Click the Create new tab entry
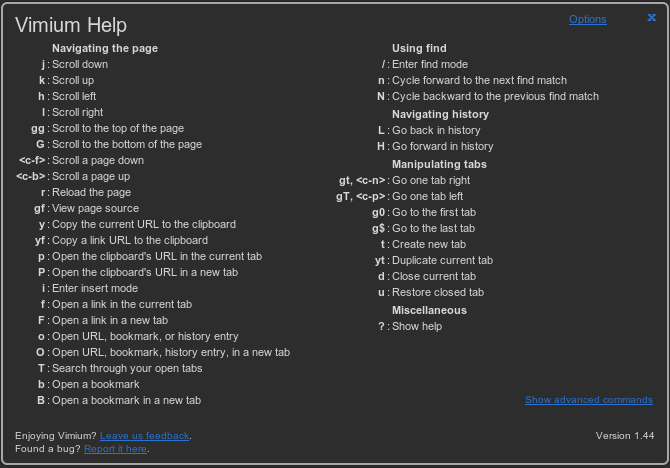 pos(429,244)
